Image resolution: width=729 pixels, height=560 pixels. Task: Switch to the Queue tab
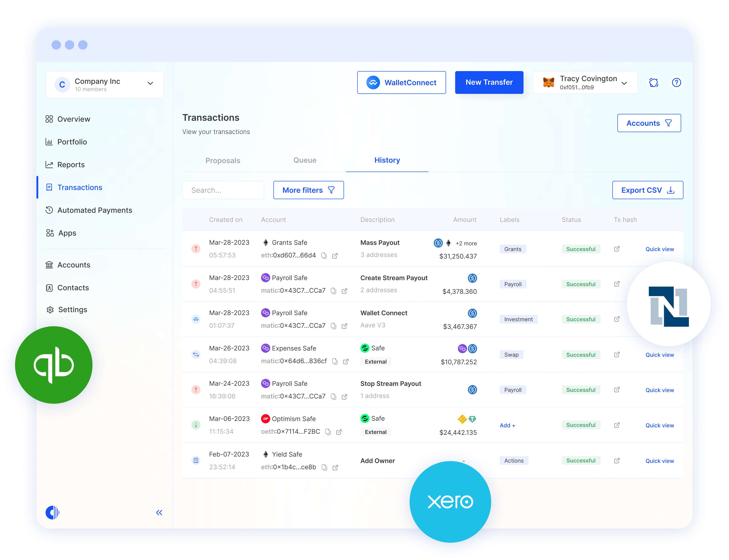[x=304, y=160]
